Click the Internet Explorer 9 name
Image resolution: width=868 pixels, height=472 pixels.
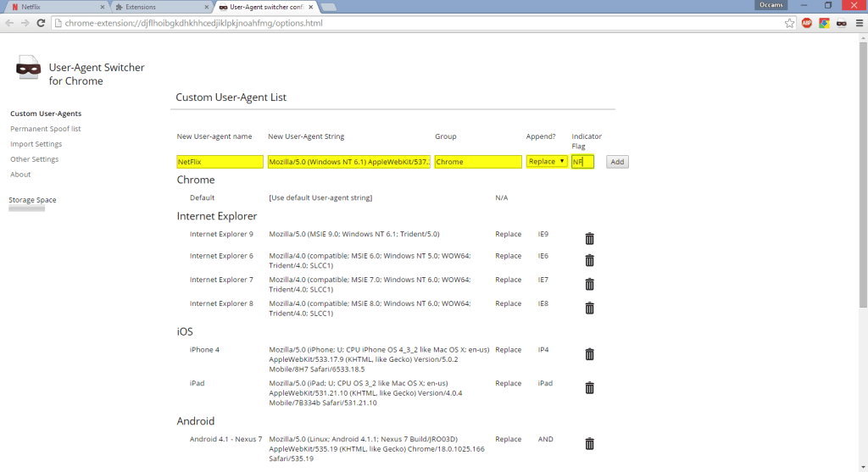coord(221,234)
